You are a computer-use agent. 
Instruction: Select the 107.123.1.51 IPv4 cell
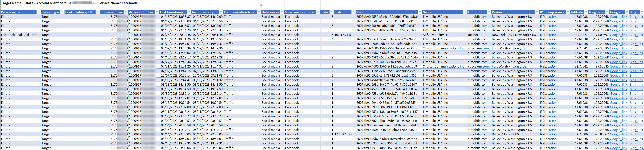[x=344, y=35]
